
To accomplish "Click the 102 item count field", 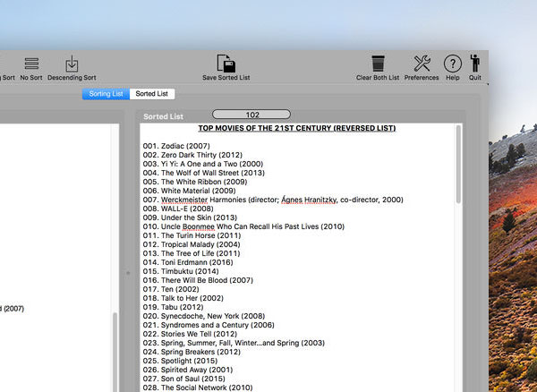I will (x=251, y=115).
